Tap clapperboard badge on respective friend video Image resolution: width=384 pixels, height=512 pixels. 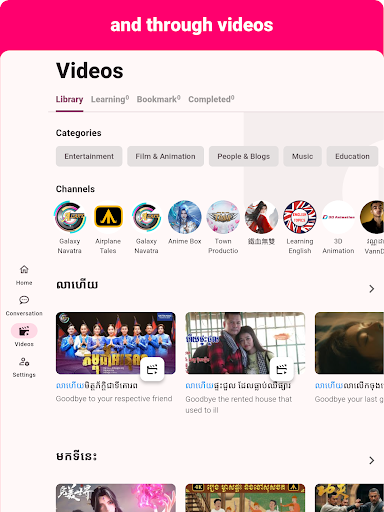(x=152, y=369)
